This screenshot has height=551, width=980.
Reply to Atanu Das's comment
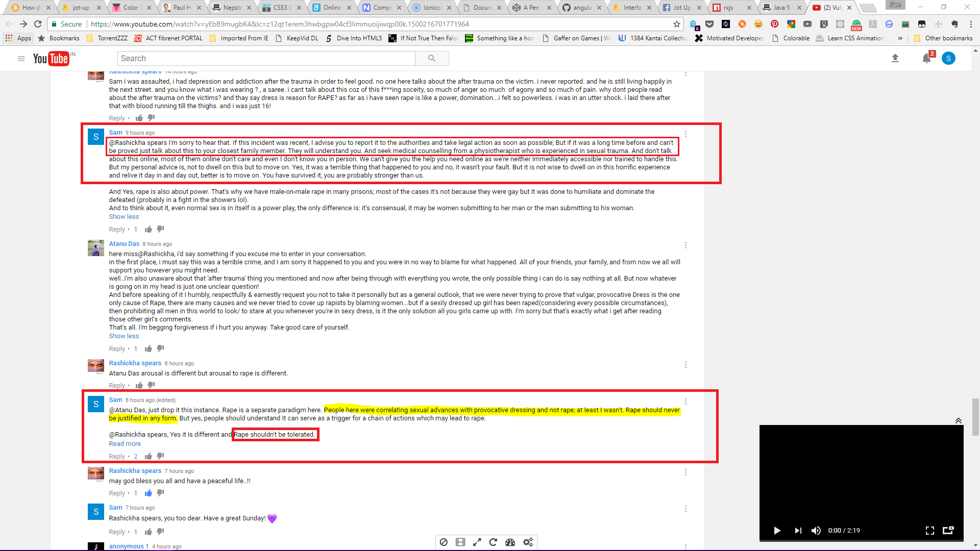click(x=117, y=348)
